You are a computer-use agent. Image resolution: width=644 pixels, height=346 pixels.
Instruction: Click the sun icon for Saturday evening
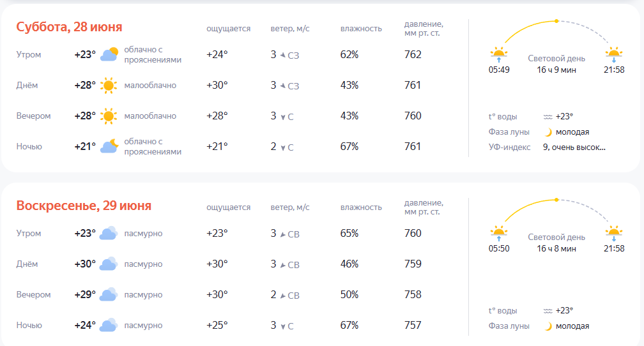(109, 116)
